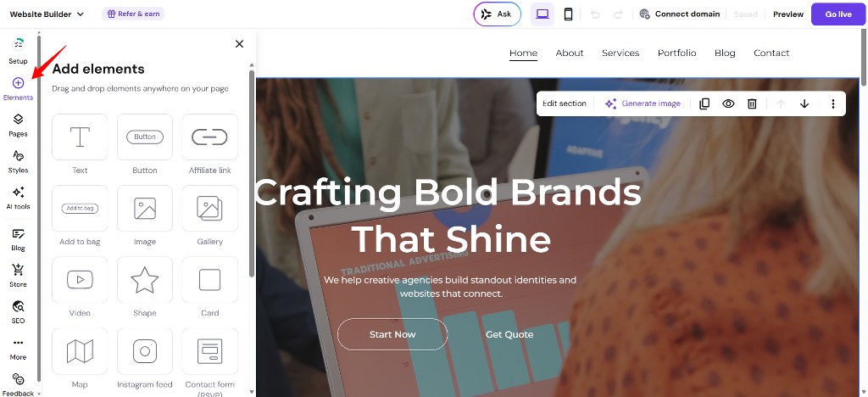Open the site Preview
The height and width of the screenshot is (397, 868).
[788, 14]
